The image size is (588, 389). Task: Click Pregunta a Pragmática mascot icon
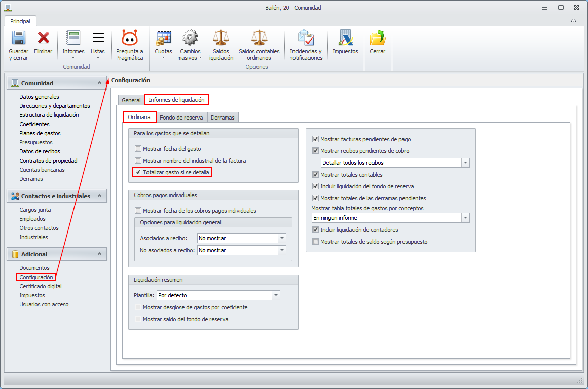point(130,38)
